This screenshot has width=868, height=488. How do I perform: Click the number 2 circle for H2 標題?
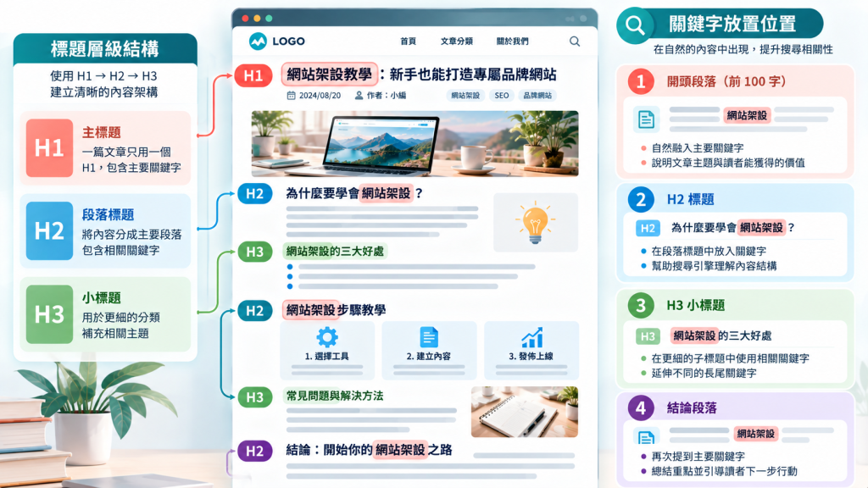click(x=641, y=199)
